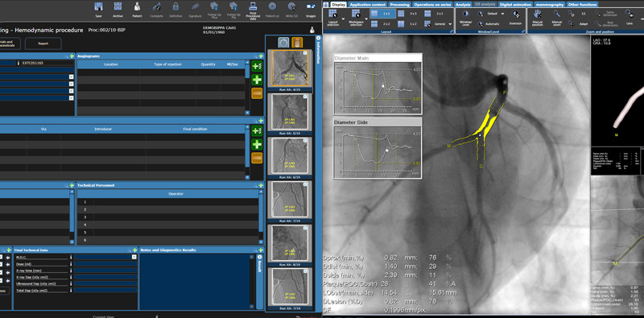The width and height of the screenshot is (644, 318).
Task: Open the Digital animation tab
Action: 515,4
